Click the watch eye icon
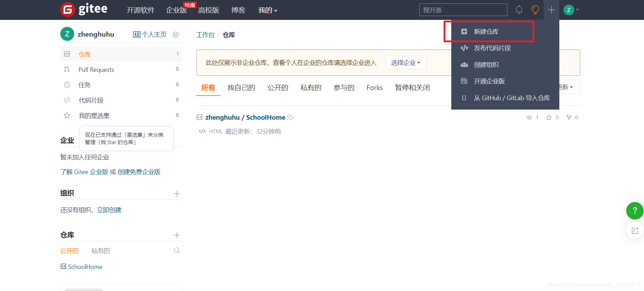The image size is (644, 291). pos(529,118)
